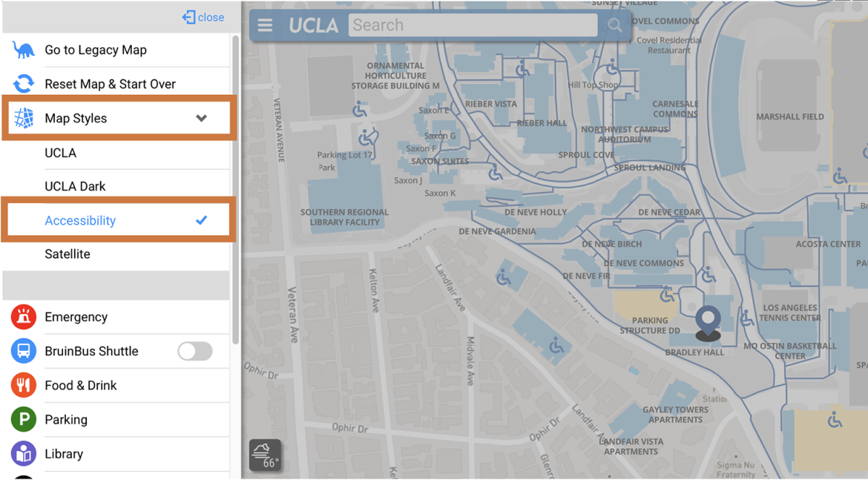The height and width of the screenshot is (488, 868).
Task: Click the green Parking P icon
Action: (x=23, y=419)
